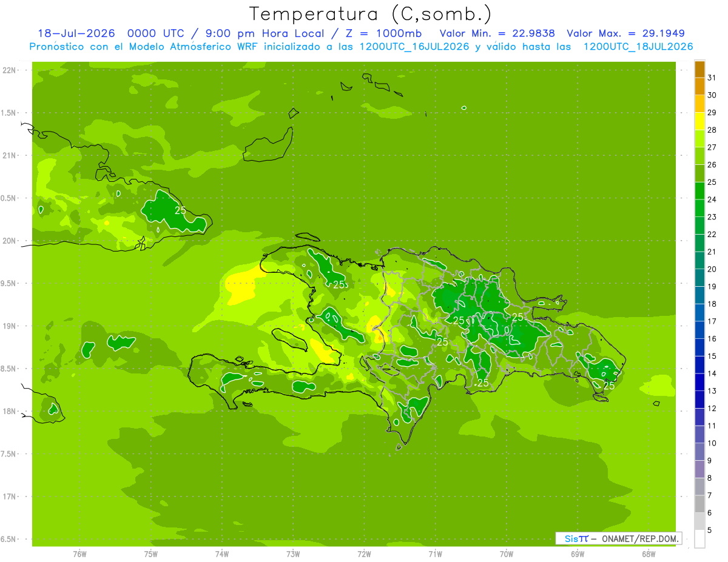
Task: Click the '13' color bar scale label
Action: [712, 391]
